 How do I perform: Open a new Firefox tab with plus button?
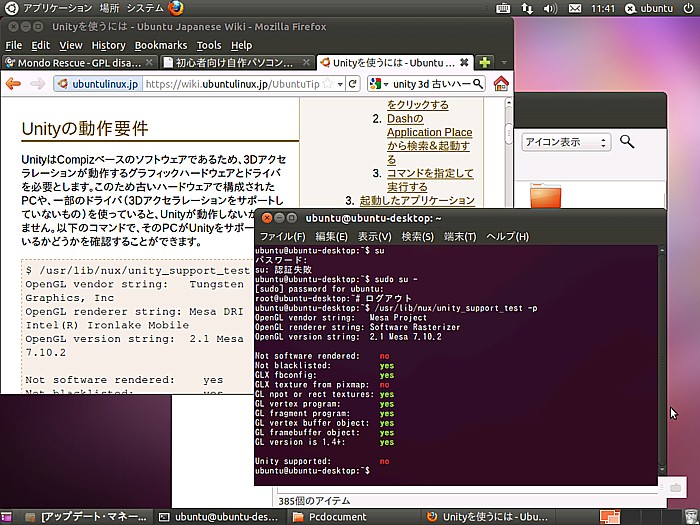[x=485, y=62]
